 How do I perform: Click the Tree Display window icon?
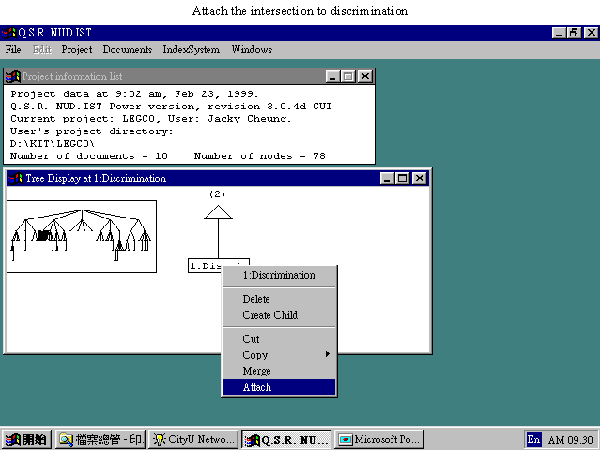tap(15, 178)
